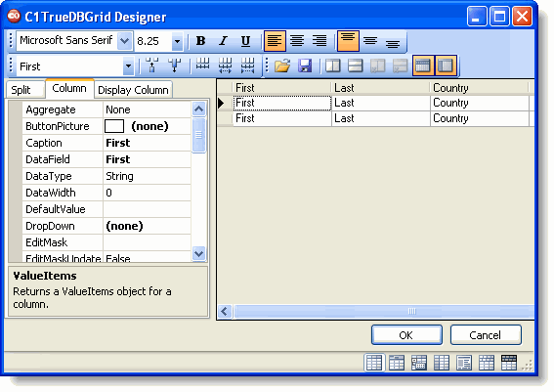The image size is (554, 392).
Task: Click the property grid scroll down arrow
Action: (199, 253)
